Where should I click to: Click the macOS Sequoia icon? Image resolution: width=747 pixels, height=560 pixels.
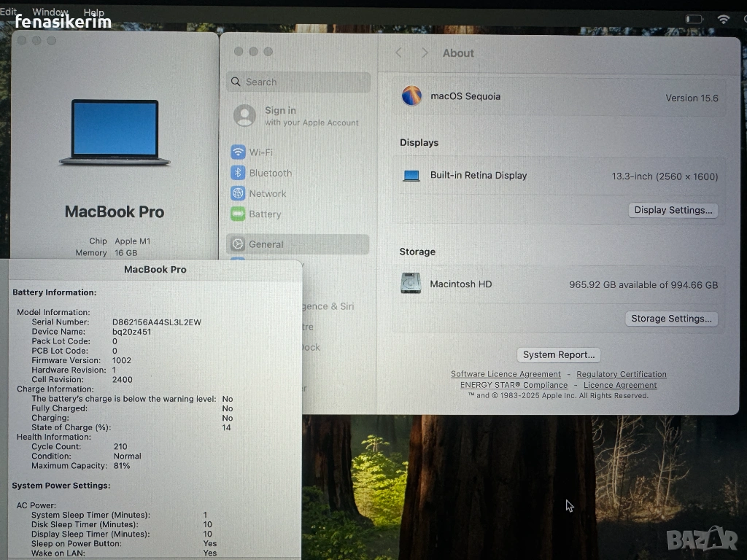click(x=411, y=96)
